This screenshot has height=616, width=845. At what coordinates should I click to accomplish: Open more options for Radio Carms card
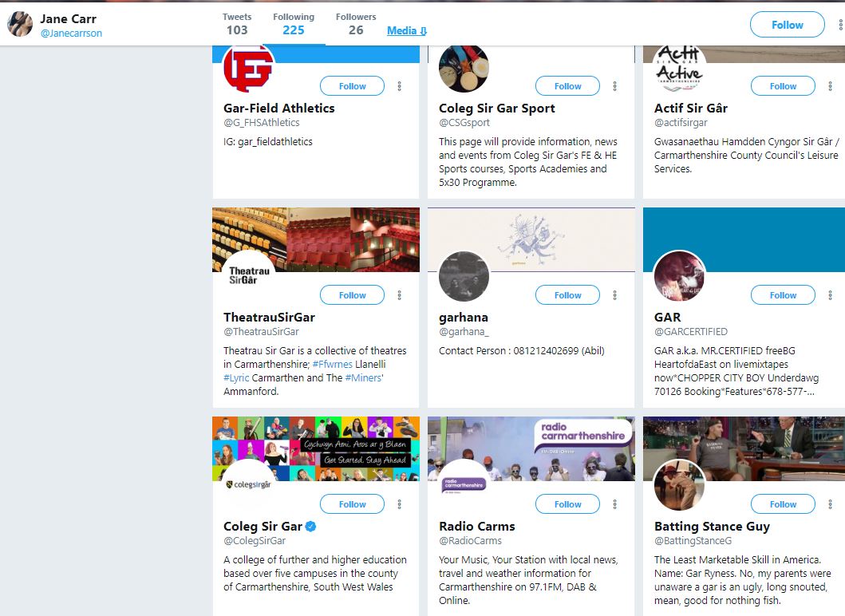(x=615, y=504)
